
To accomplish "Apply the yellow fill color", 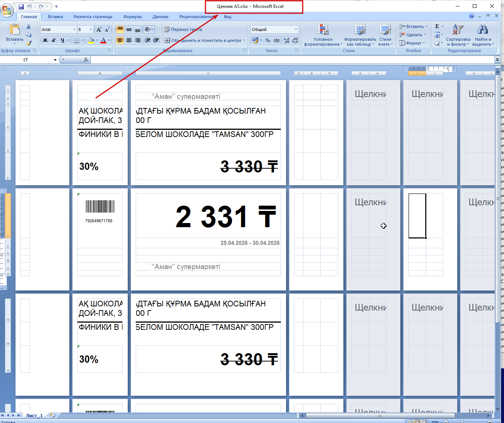I will pyautogui.click(x=90, y=40).
